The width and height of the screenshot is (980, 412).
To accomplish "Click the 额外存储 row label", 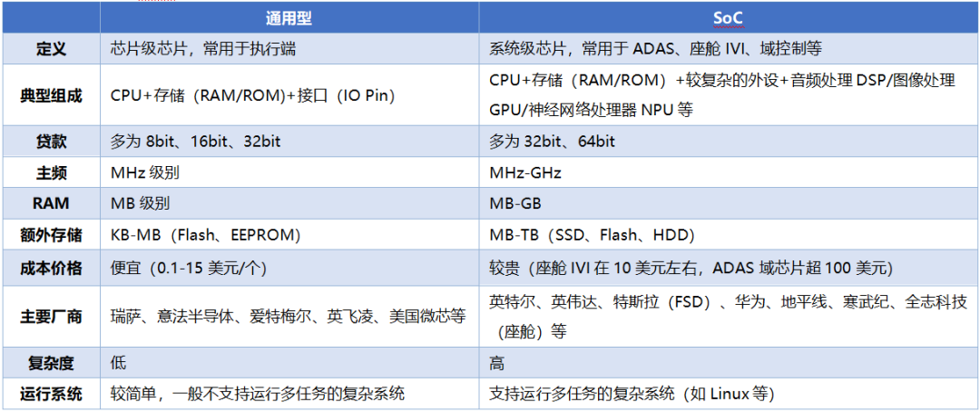I will tap(51, 235).
